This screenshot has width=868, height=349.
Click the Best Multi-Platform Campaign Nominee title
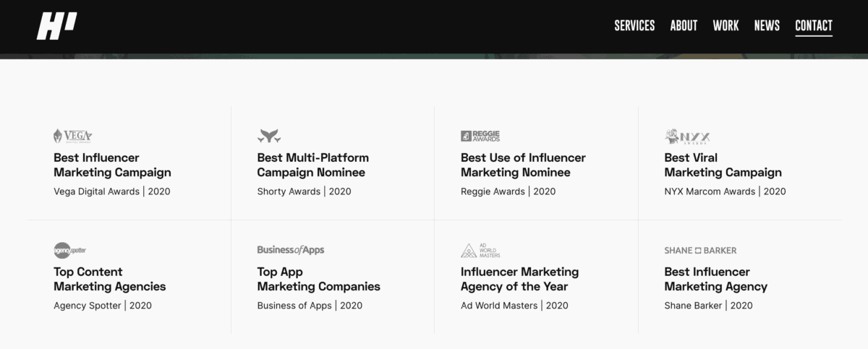(312, 165)
